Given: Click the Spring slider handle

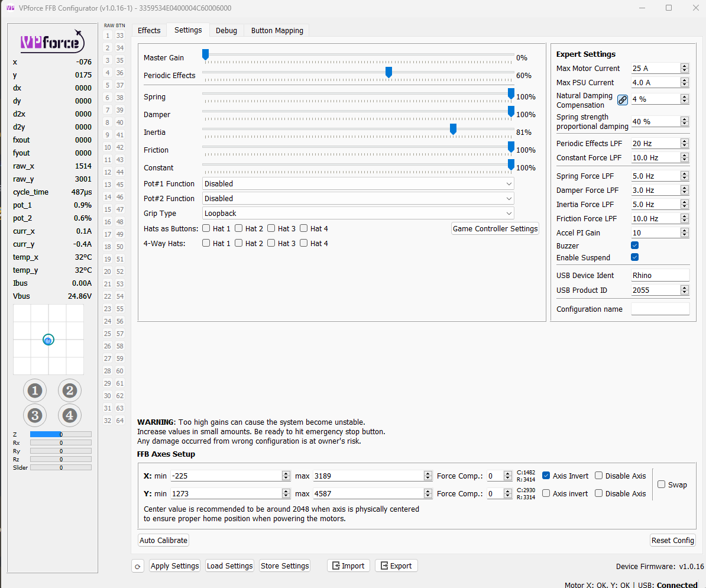Looking at the screenshot, I should (x=511, y=93).
